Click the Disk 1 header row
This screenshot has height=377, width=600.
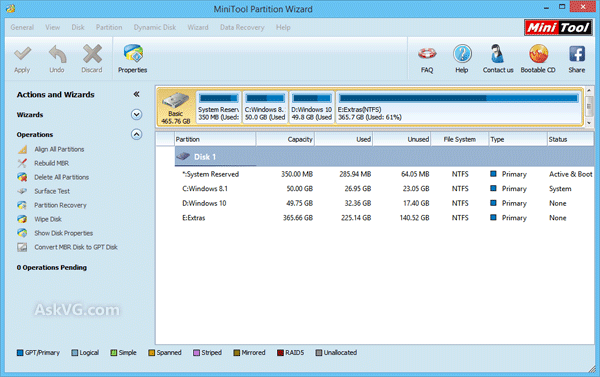point(384,157)
